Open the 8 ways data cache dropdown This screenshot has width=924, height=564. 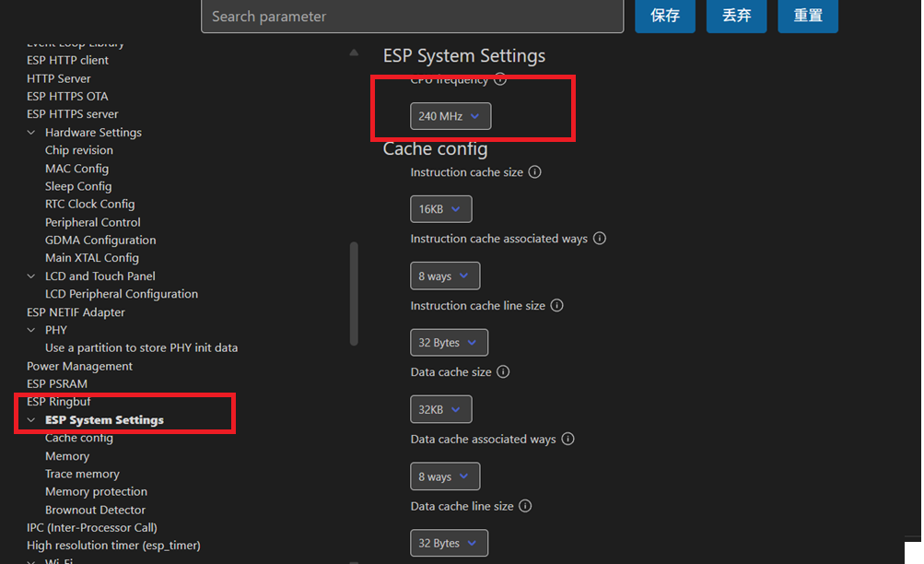coord(445,476)
